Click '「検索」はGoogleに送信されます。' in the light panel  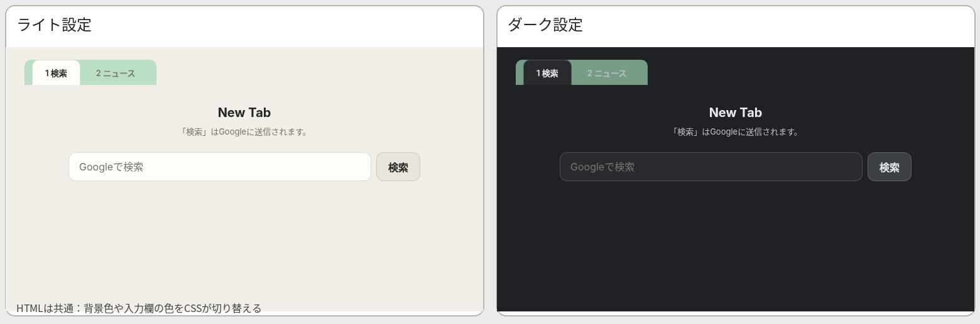(244, 132)
